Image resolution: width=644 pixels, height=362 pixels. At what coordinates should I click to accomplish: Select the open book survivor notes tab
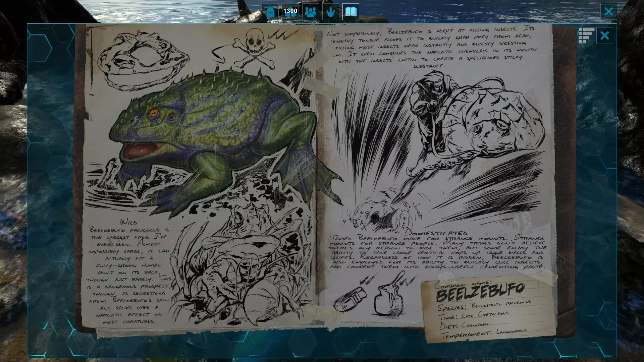351,12
